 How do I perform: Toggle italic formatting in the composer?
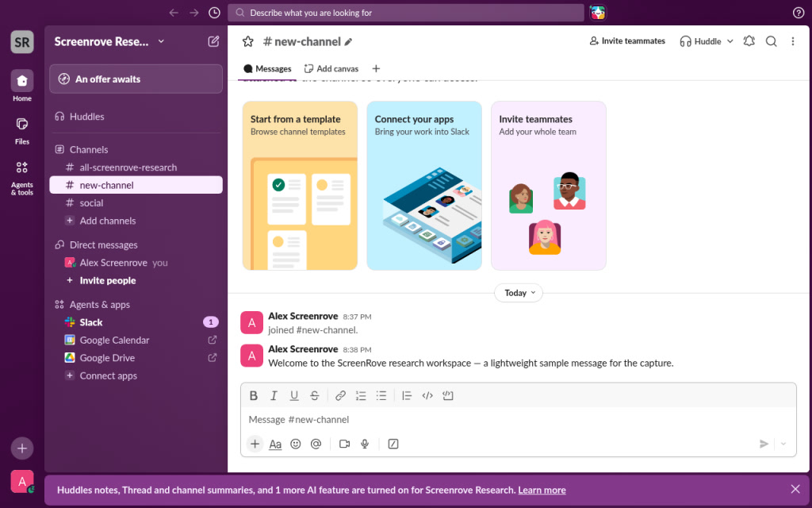pyautogui.click(x=274, y=395)
